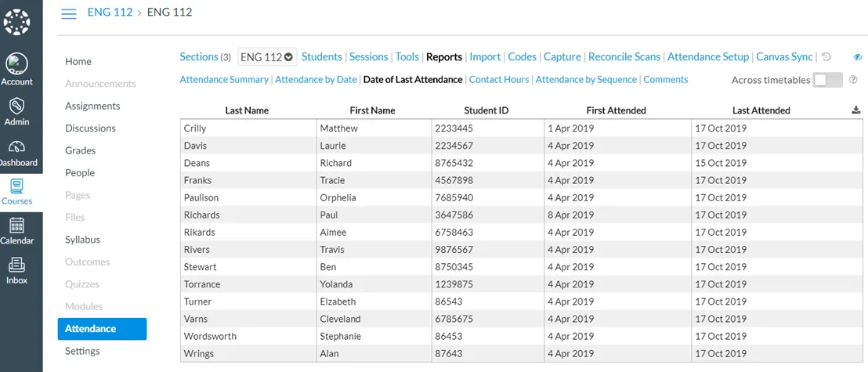Screen dimensions: 868x372
Task: Open course Settings
Action: pos(82,351)
